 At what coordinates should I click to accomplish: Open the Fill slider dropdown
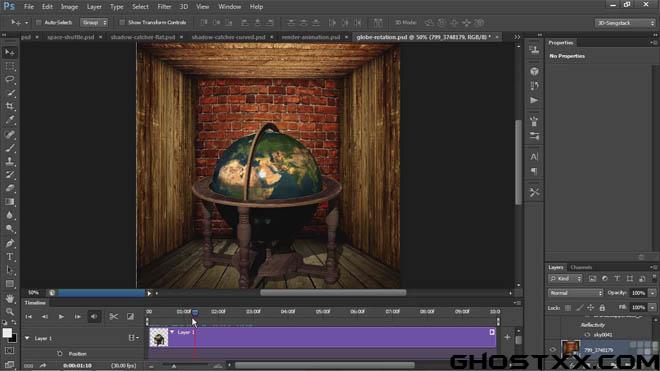pos(652,307)
